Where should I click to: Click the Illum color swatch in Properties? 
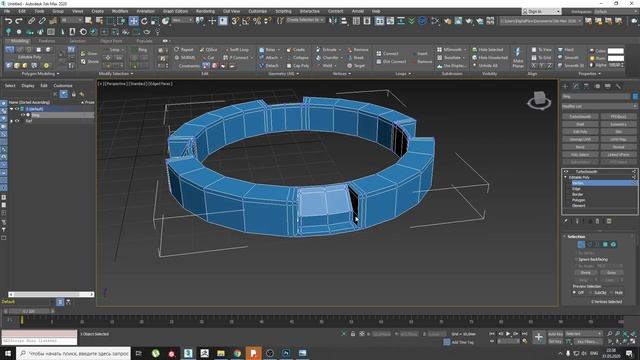(x=616, y=58)
